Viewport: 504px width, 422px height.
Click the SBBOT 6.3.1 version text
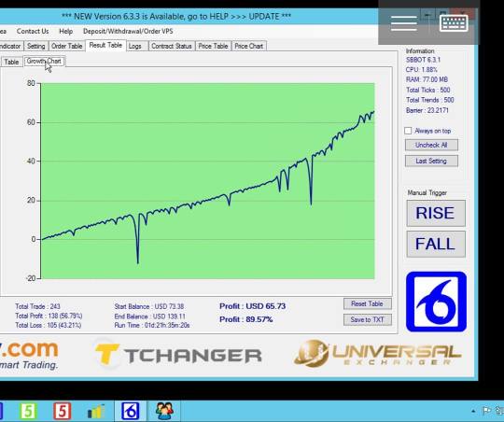423,60
